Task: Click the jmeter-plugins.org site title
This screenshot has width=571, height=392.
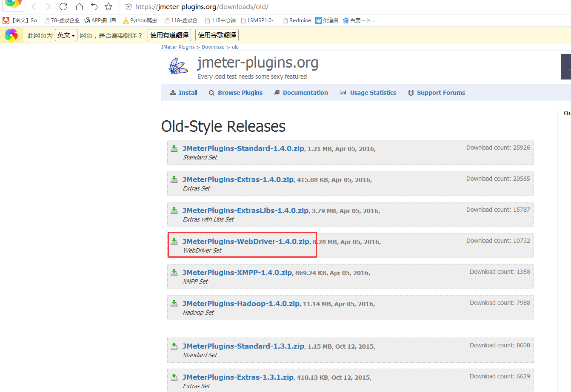Action: pyautogui.click(x=258, y=63)
